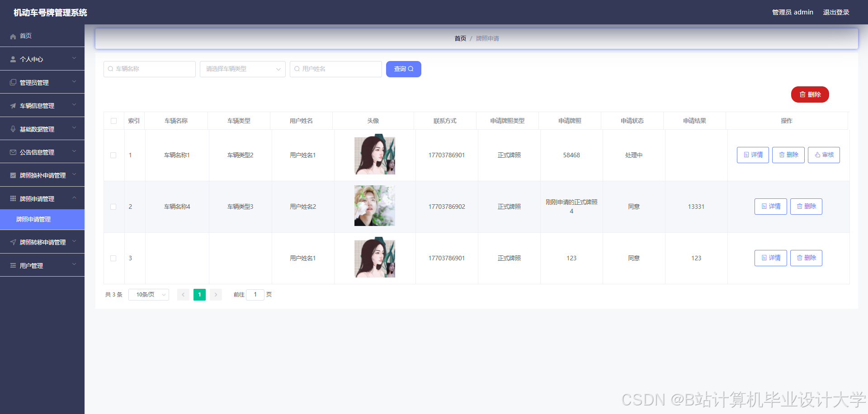Click the magnifier icon on 查询 button
This screenshot has width=868, height=414.
click(x=411, y=69)
